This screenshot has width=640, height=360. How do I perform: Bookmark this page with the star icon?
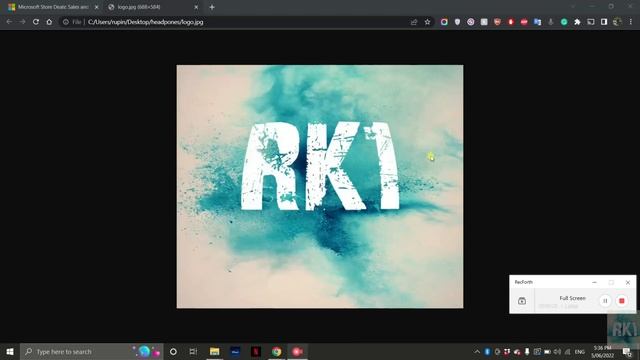click(427, 22)
